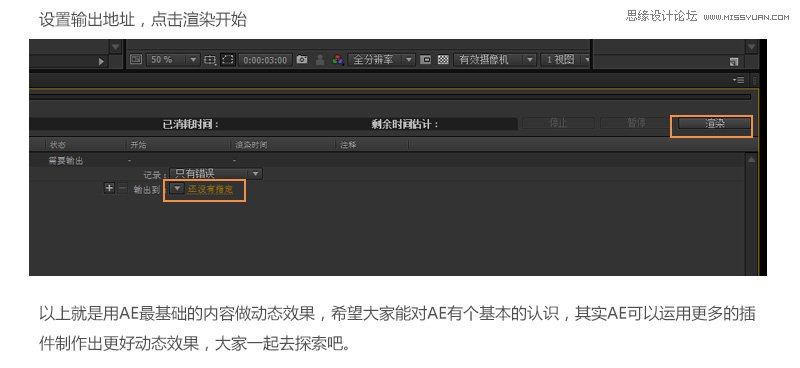This screenshot has width=800, height=368.
Task: Toggle the transparency grid checkerboard icon
Action: [x=443, y=60]
